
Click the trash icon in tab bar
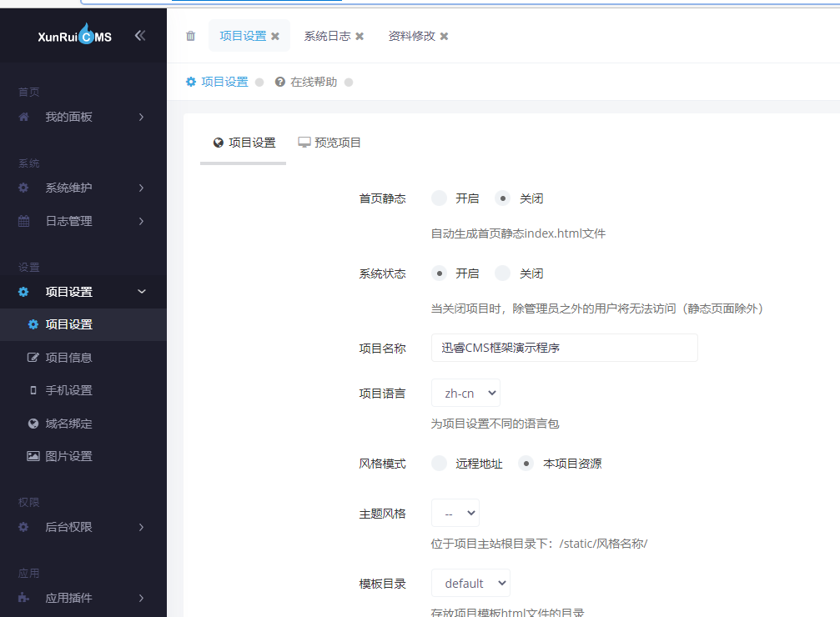[x=191, y=36]
